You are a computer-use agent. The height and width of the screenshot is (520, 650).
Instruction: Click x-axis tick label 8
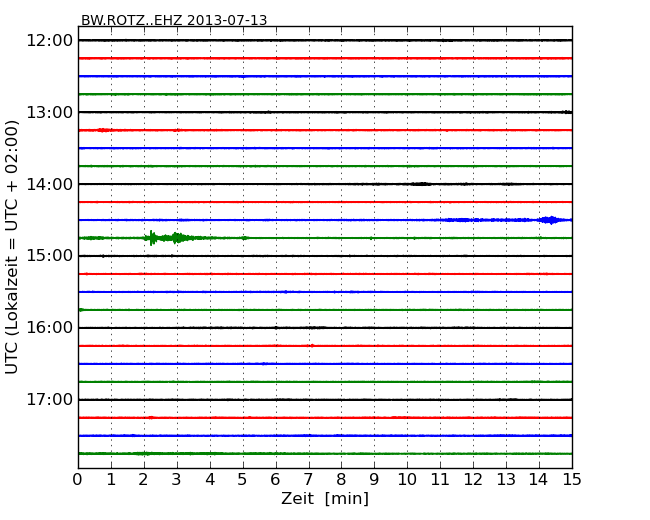click(342, 480)
